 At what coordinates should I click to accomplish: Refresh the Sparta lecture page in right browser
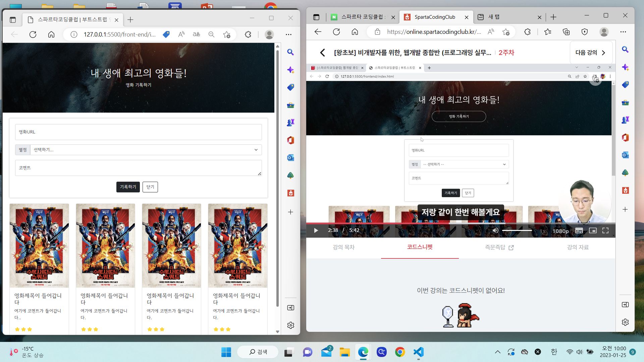336,32
